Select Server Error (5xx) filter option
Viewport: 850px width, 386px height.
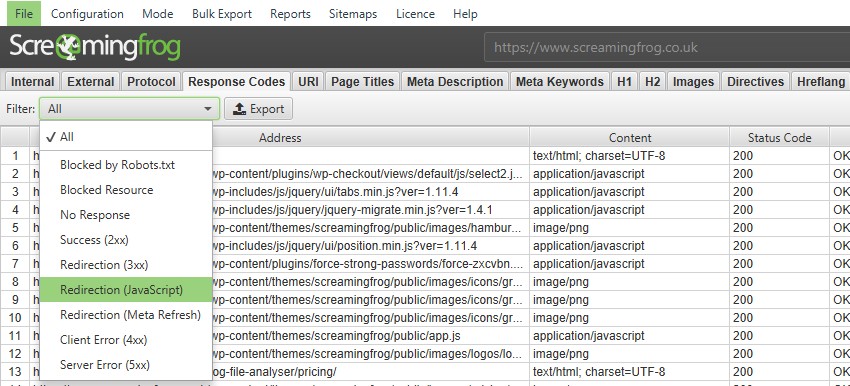pos(126,364)
